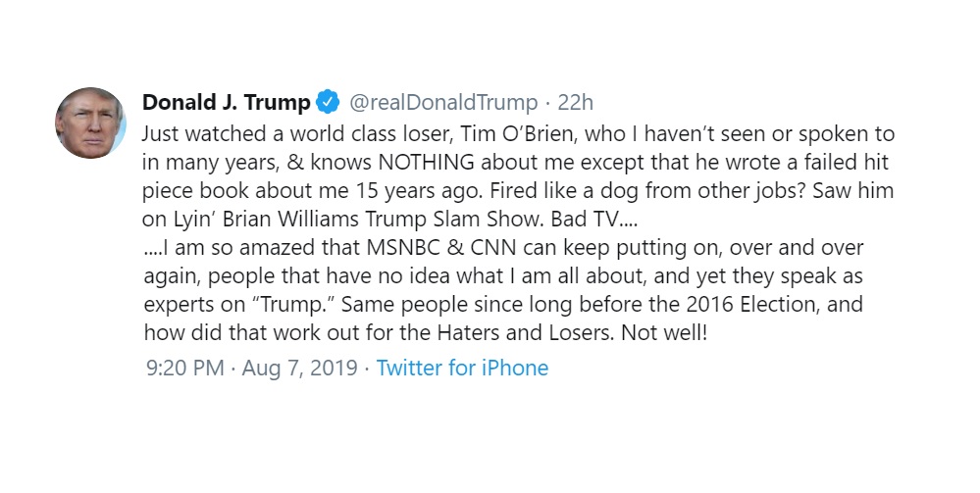Click the Aug 7, 2019 date
Viewport: 980px width, 493px height.
(x=299, y=368)
